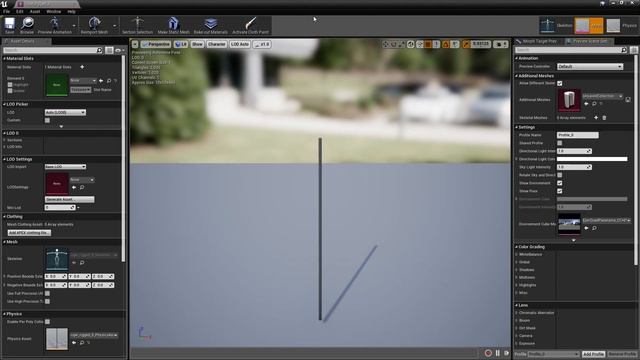Open the Reimport Mesh dropdown arrow
Screen dimensions: 640x360
click(114, 26)
